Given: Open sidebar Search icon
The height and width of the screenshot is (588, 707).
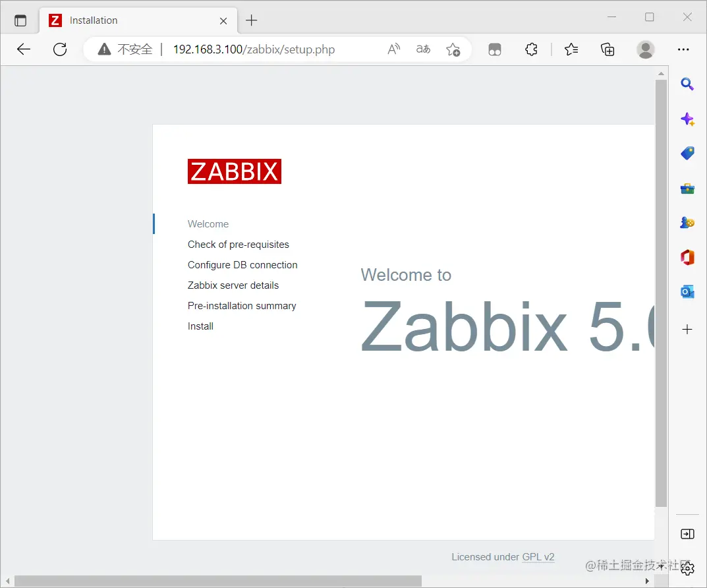Looking at the screenshot, I should [x=687, y=84].
